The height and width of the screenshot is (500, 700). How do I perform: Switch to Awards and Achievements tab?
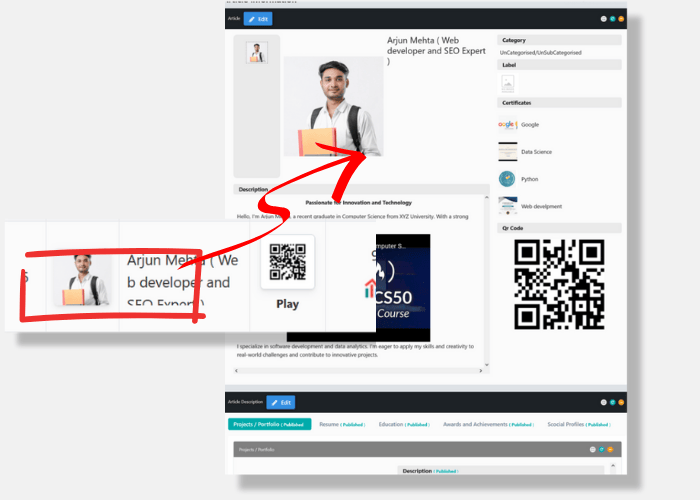click(489, 424)
